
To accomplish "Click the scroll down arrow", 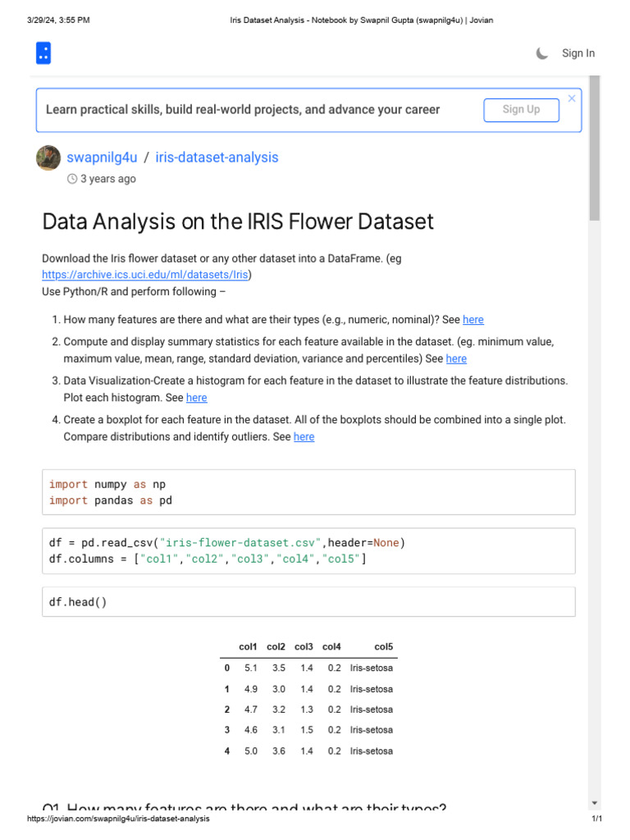I will pos(595,802).
